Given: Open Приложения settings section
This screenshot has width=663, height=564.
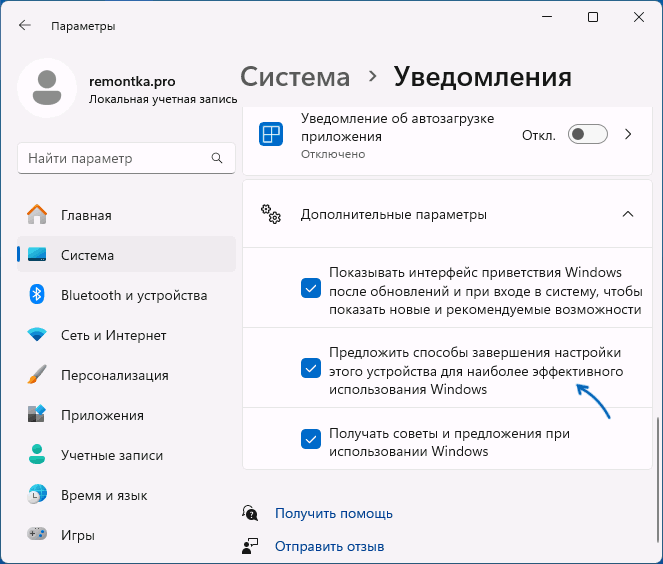Looking at the screenshot, I should tap(101, 415).
